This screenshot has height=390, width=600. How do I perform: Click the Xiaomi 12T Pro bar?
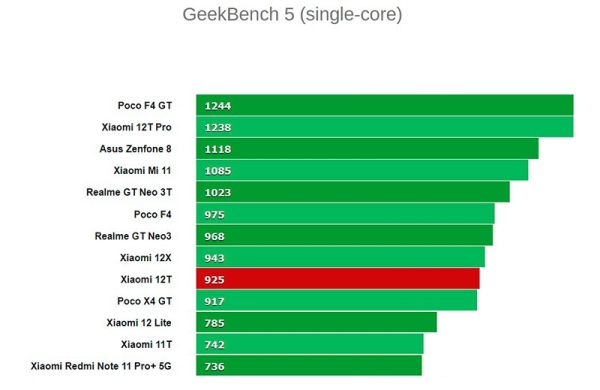[385, 127]
